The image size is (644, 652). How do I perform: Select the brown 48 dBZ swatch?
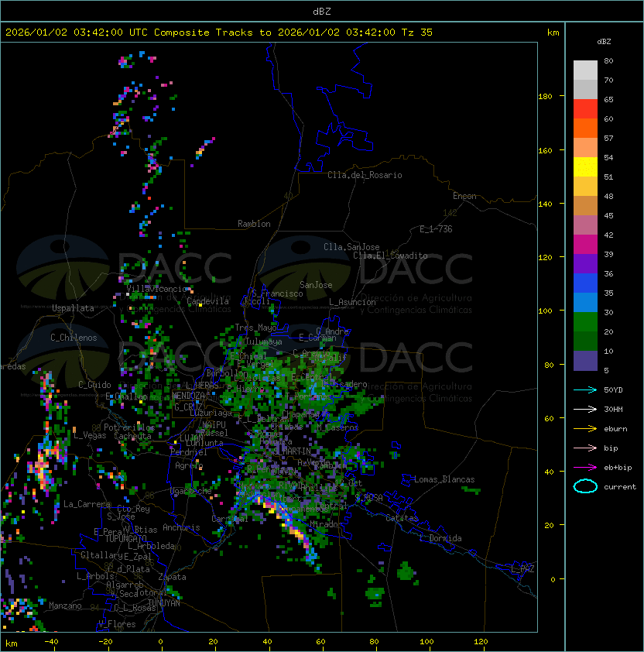coord(585,206)
